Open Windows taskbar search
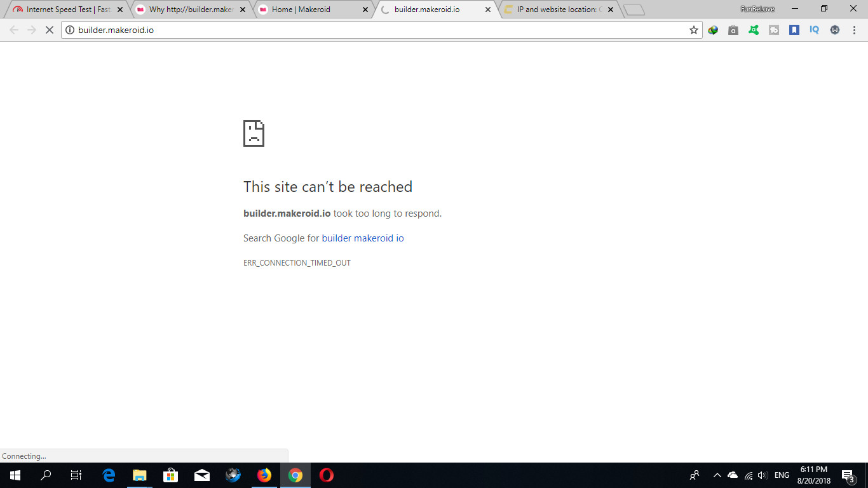868x488 pixels. 46,475
